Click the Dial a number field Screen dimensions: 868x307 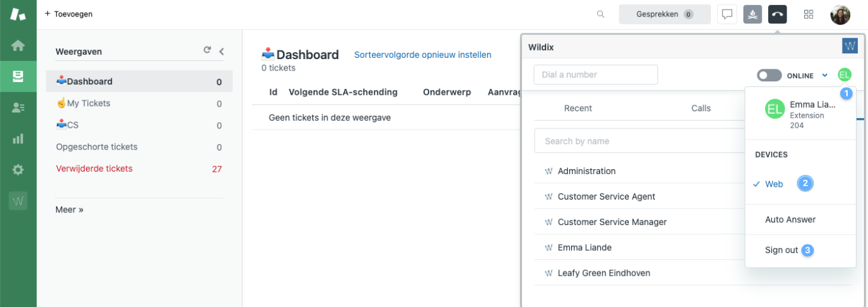[595, 74]
